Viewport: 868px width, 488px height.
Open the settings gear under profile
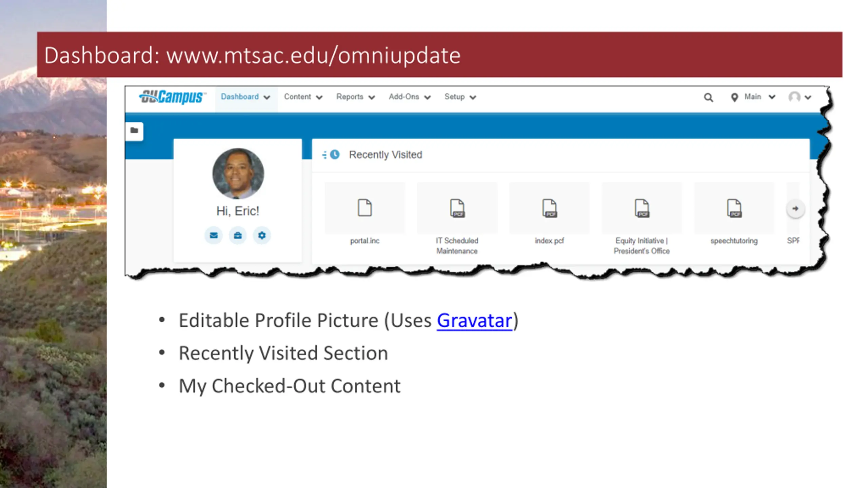click(x=262, y=235)
